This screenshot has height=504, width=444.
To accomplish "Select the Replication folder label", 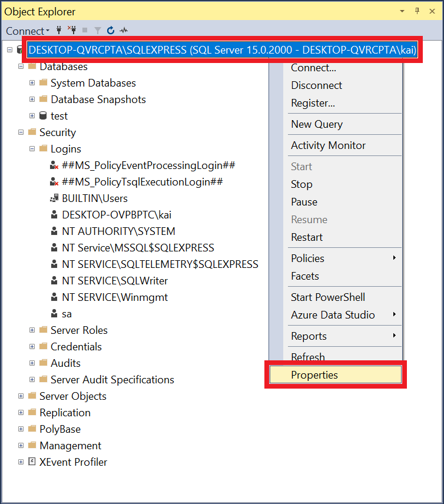I will (65, 412).
